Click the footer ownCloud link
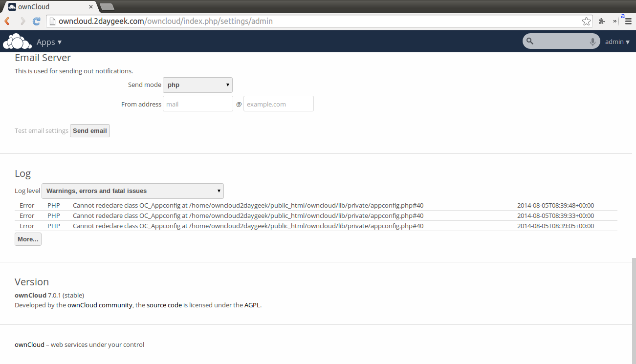 [x=29, y=345]
